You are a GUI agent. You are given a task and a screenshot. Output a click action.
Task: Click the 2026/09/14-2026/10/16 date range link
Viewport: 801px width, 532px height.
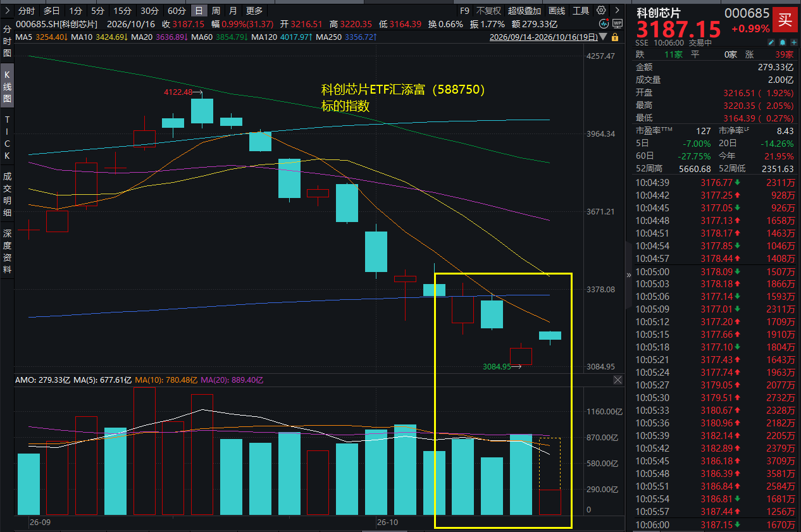pos(543,37)
